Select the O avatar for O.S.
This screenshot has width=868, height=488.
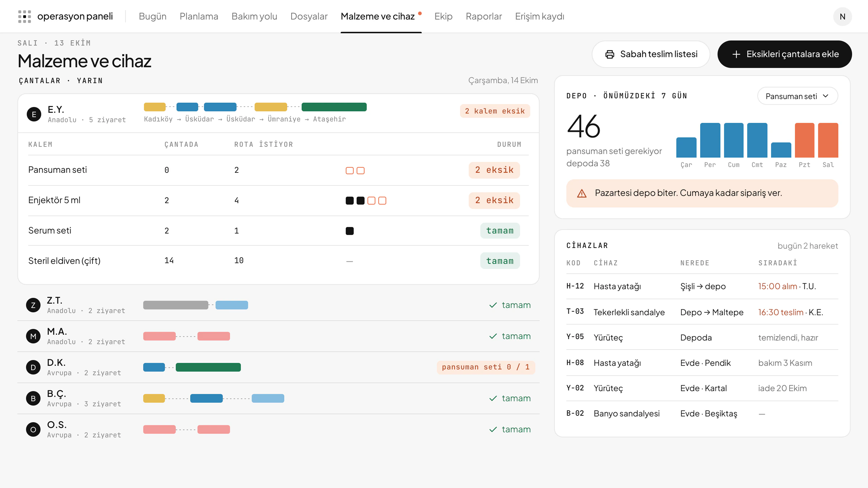pos(33,429)
